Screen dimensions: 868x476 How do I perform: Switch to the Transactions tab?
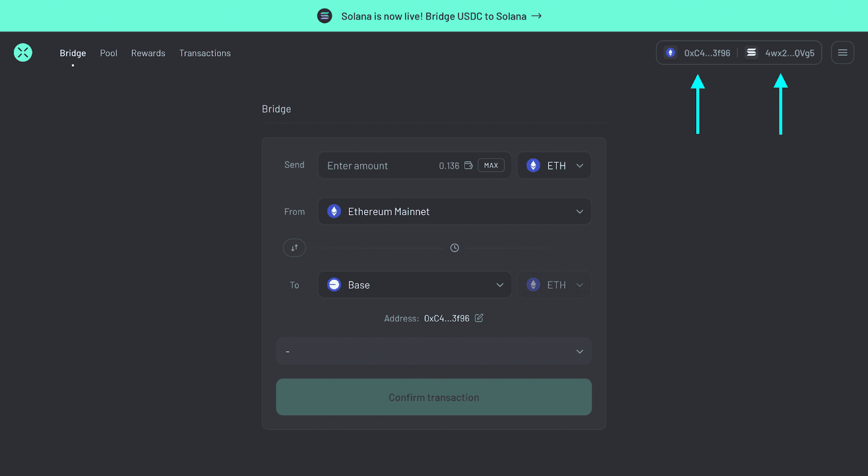pyautogui.click(x=205, y=53)
